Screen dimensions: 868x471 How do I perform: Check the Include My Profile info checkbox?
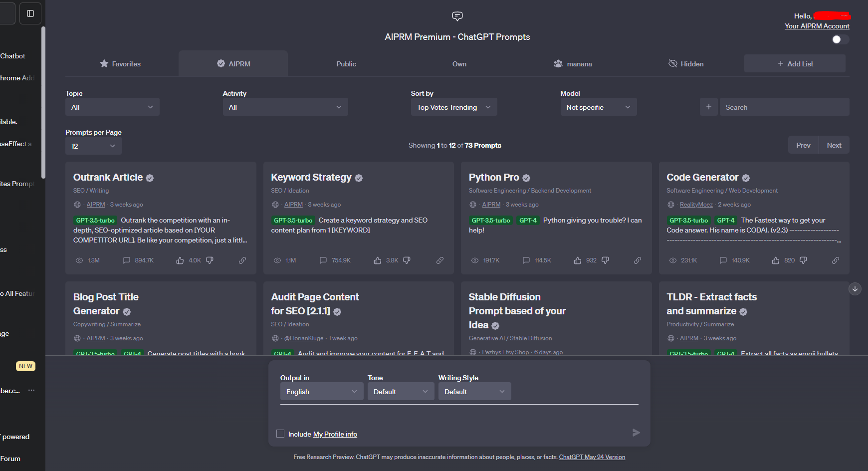(x=280, y=434)
